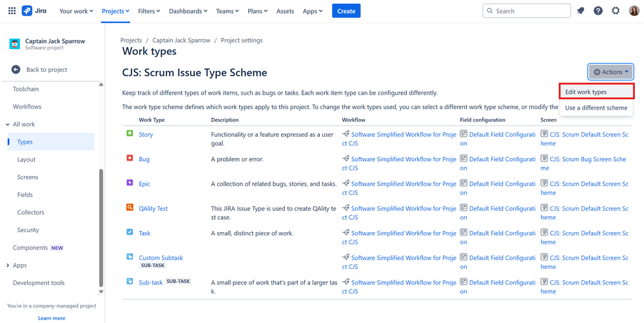Open the Dashboards dropdown

tap(188, 11)
